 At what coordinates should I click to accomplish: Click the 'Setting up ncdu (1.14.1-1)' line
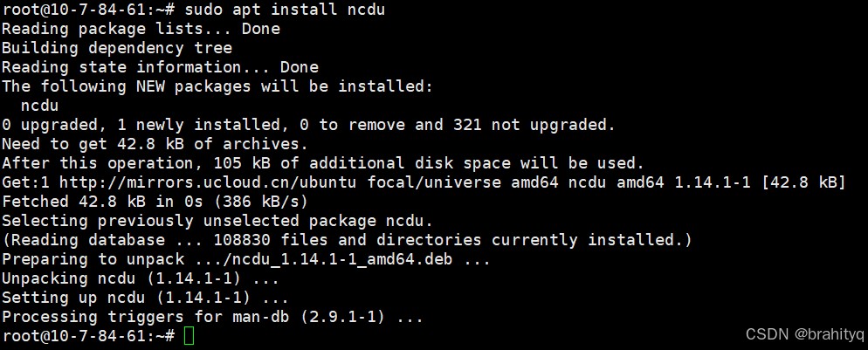tap(141, 298)
